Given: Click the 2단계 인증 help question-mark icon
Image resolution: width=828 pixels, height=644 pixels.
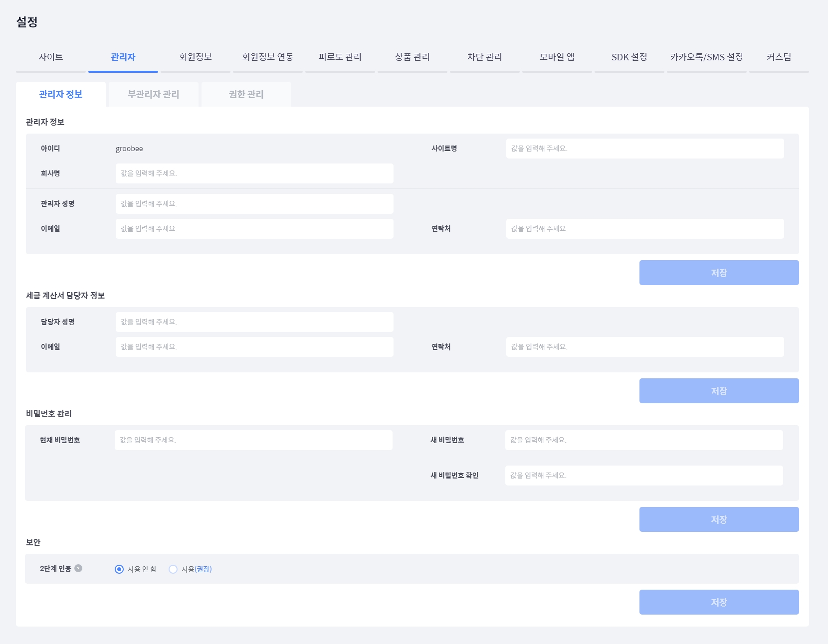Looking at the screenshot, I should 78,568.
